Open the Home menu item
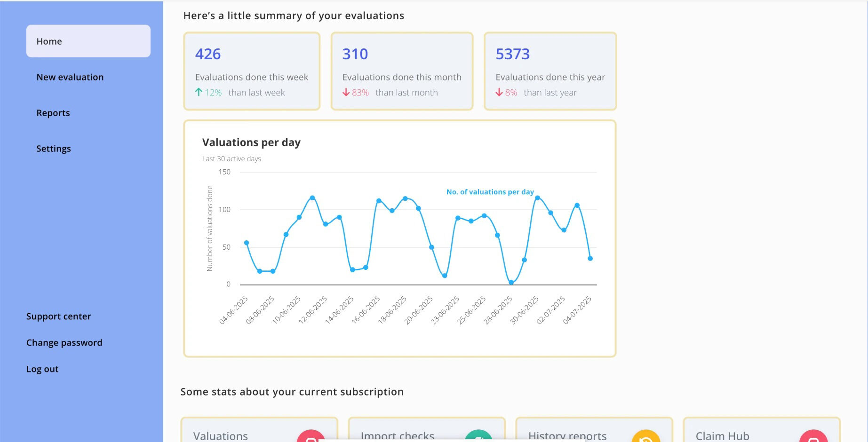The width and height of the screenshot is (868, 442). [88, 41]
